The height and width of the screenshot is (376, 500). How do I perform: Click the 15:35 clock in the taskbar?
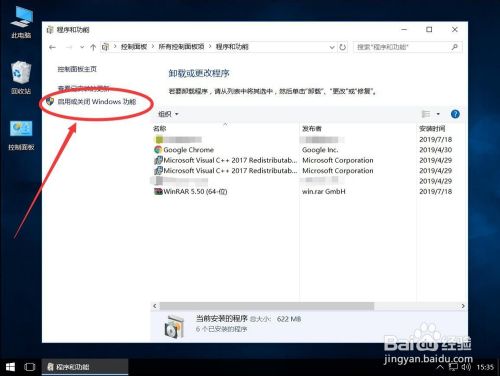485,367
